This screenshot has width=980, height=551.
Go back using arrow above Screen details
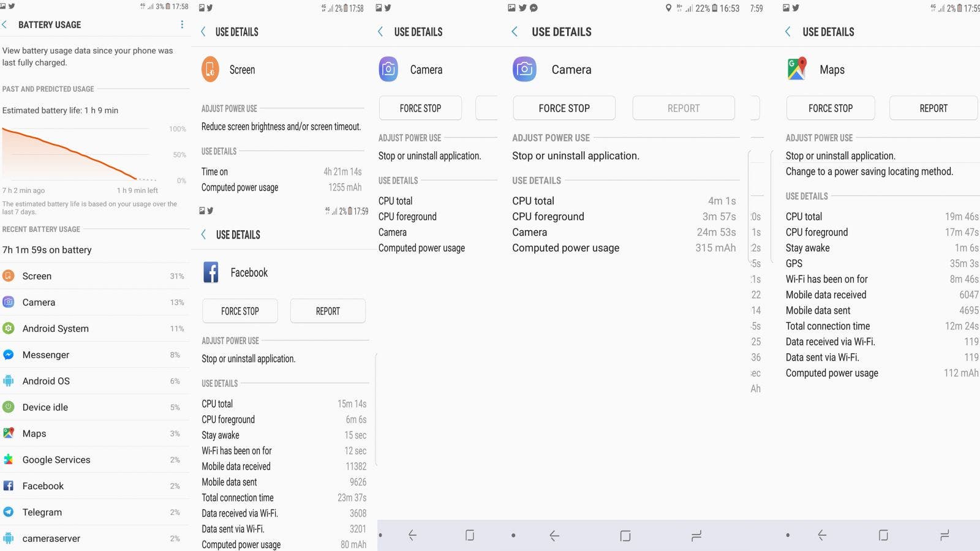204,32
